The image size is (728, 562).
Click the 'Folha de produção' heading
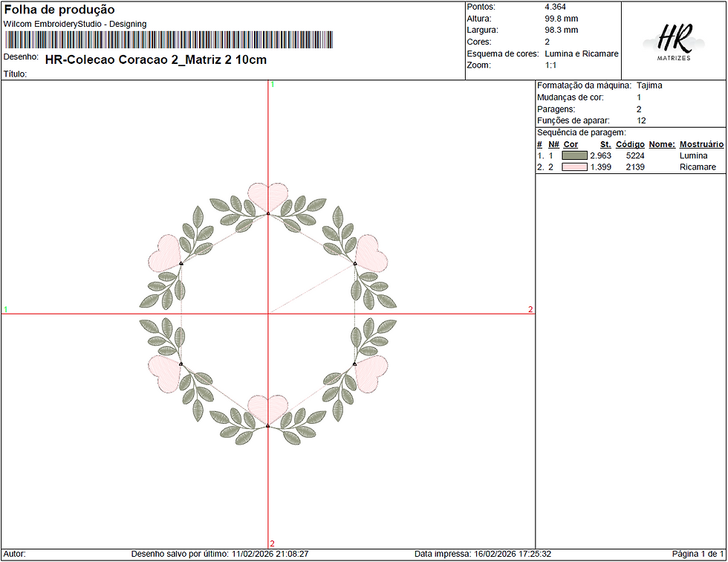(59, 10)
